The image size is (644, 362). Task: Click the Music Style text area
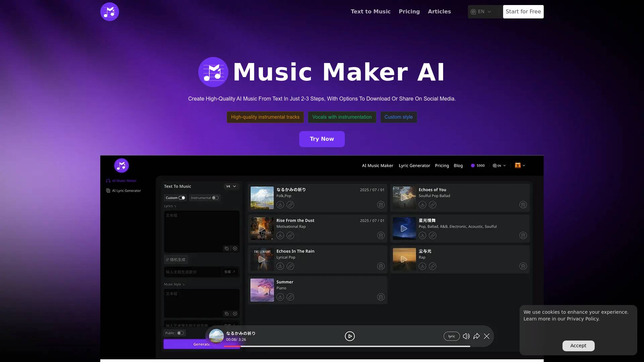(x=202, y=303)
